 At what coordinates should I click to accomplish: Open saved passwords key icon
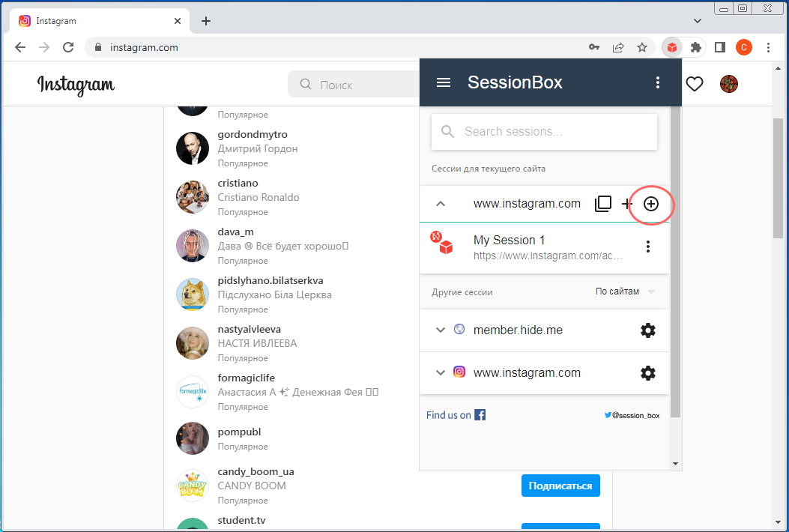click(x=593, y=47)
